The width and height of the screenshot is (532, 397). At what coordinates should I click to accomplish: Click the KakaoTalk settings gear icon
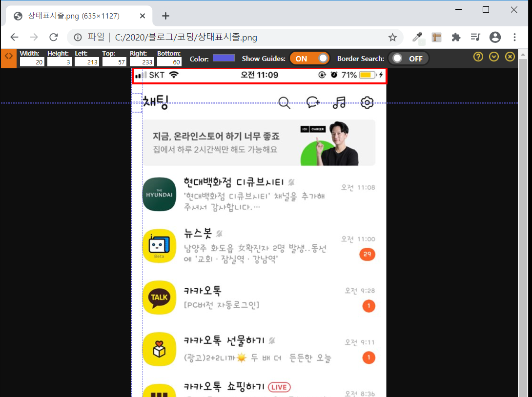(x=367, y=102)
